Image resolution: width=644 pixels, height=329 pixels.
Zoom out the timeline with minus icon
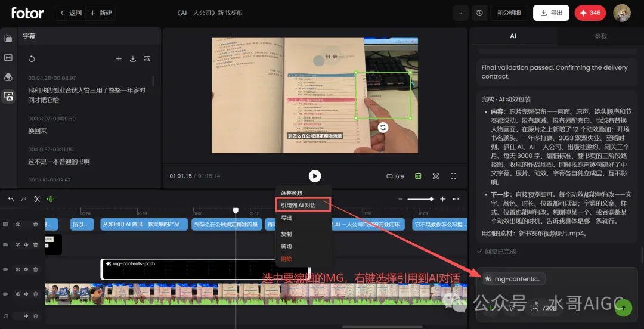401,199
